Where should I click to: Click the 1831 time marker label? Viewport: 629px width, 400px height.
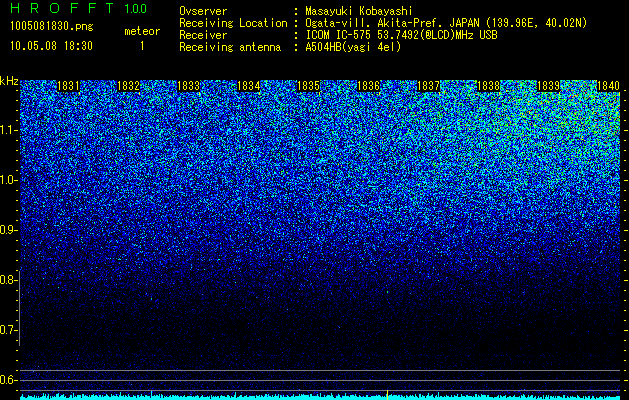[x=68, y=86]
